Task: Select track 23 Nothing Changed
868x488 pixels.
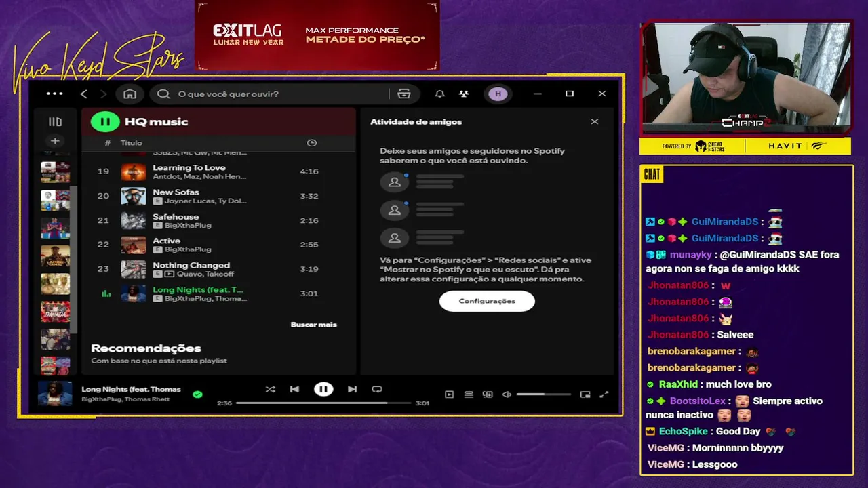Action: (x=218, y=269)
